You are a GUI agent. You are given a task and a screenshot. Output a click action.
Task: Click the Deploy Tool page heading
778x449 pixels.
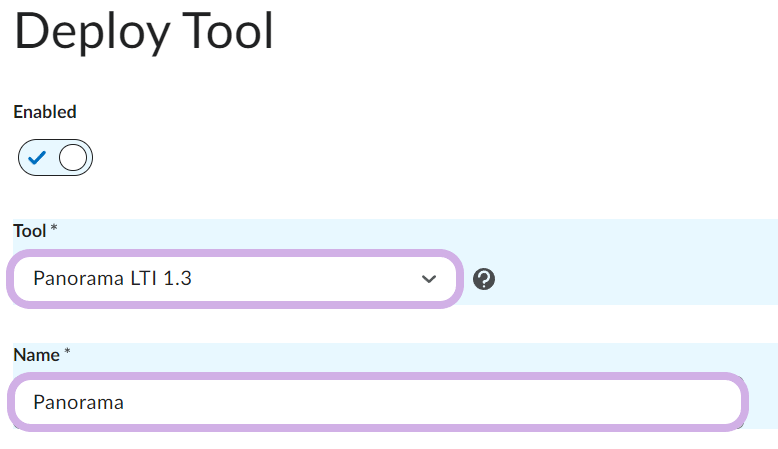143,32
